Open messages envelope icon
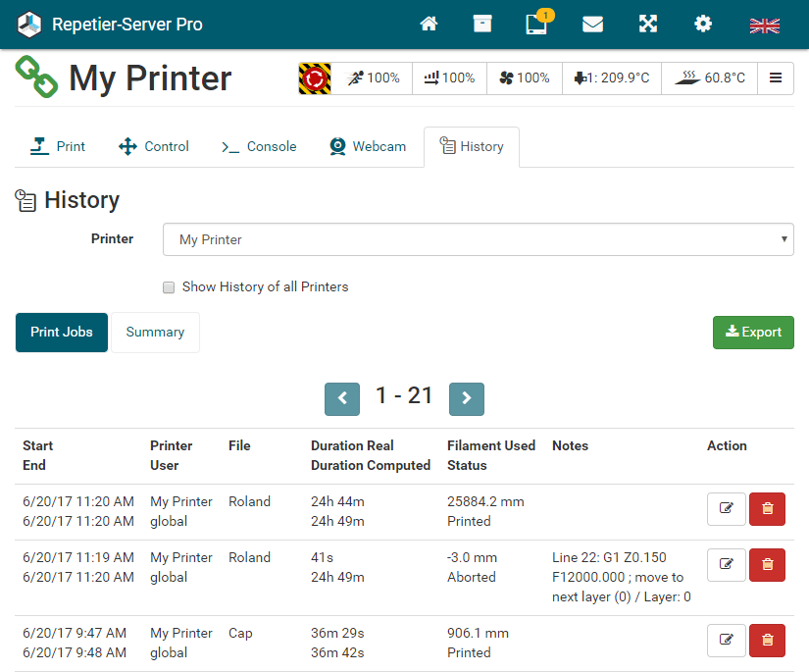Viewport: 809px width, 672px height. (x=592, y=25)
